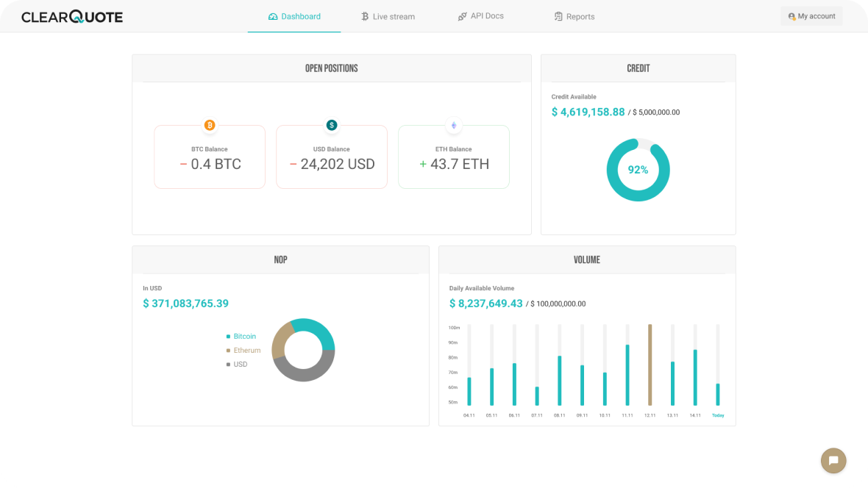Click the ClearQuote logo
The width and height of the screenshot is (868, 488).
tap(72, 17)
